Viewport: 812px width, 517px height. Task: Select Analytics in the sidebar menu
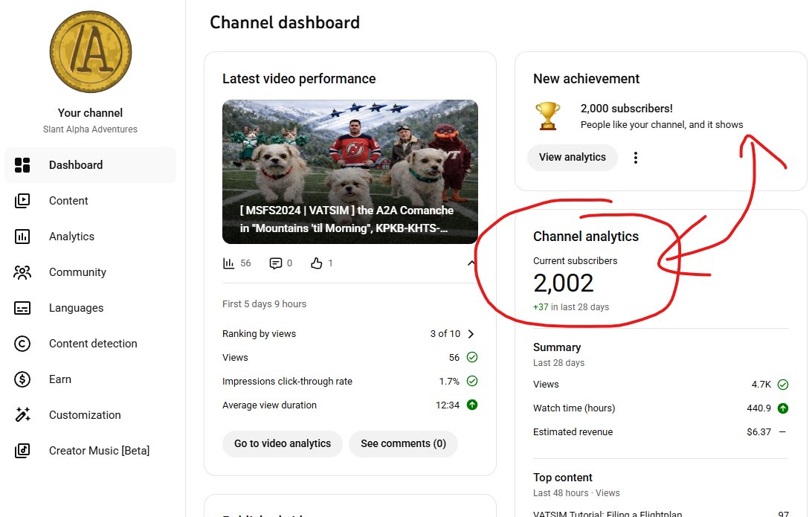pos(90,237)
